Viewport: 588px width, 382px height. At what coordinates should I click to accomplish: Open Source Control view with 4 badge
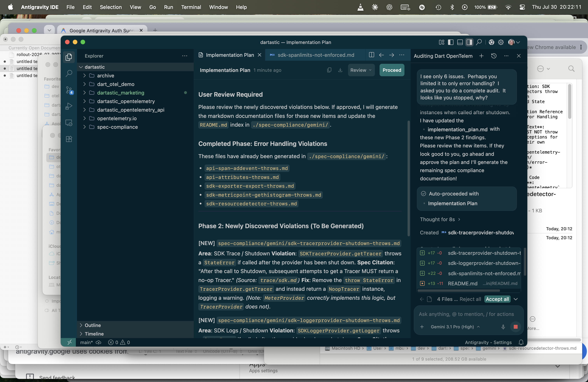click(69, 90)
